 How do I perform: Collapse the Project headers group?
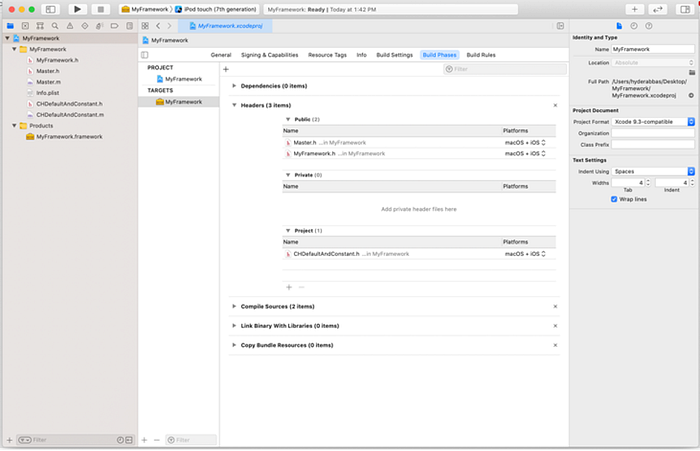(x=288, y=231)
